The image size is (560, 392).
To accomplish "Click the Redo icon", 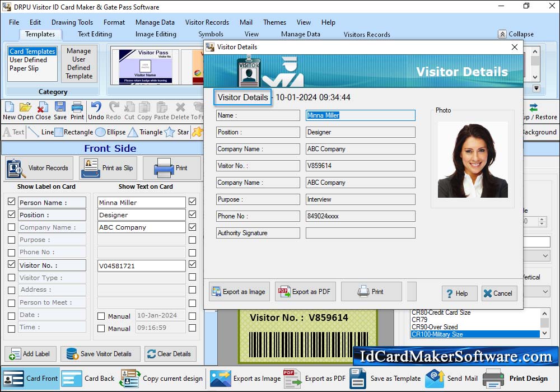I will coord(113,111).
